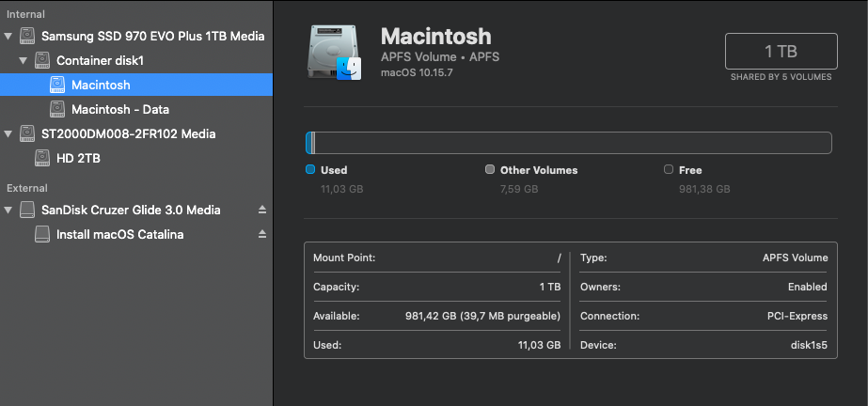Click the Macintosh volume title

pyautogui.click(x=436, y=36)
